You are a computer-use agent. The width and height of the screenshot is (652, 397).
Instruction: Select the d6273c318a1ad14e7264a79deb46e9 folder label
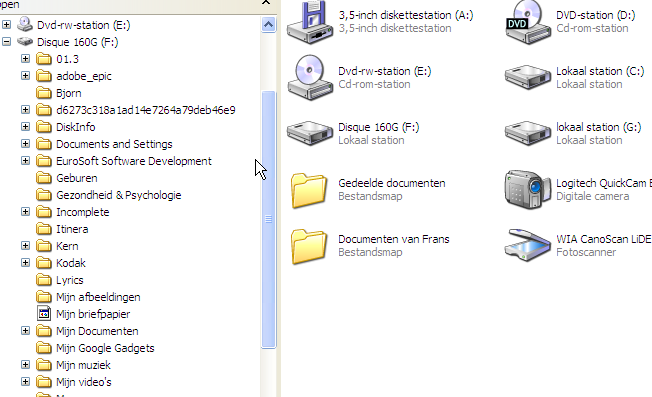pos(146,110)
